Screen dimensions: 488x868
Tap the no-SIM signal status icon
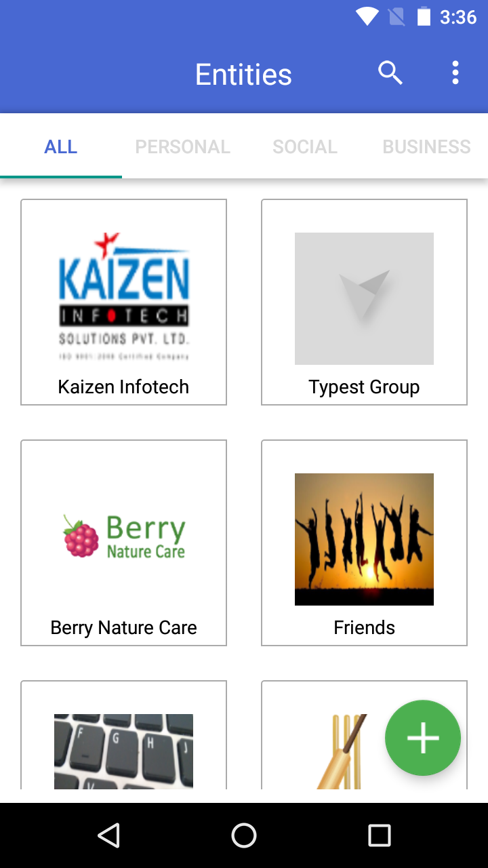coord(397,16)
